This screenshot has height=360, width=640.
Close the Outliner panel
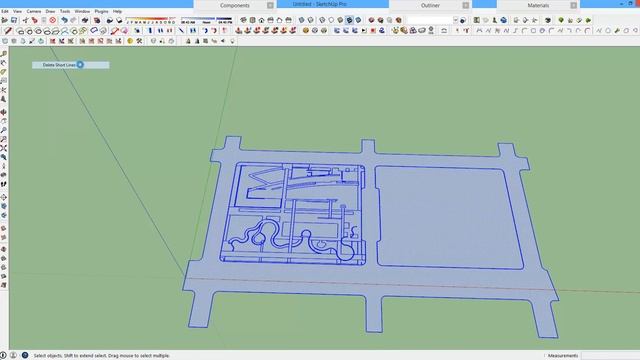coord(466,5)
